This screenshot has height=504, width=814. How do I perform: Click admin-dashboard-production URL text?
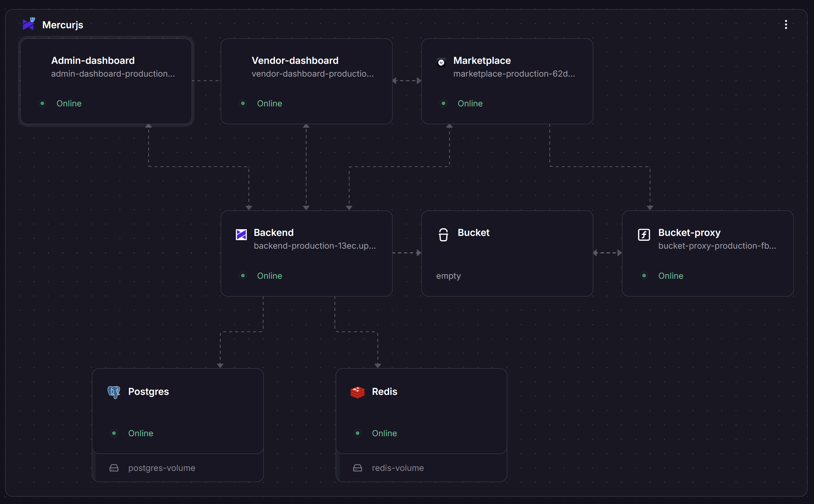[113, 74]
